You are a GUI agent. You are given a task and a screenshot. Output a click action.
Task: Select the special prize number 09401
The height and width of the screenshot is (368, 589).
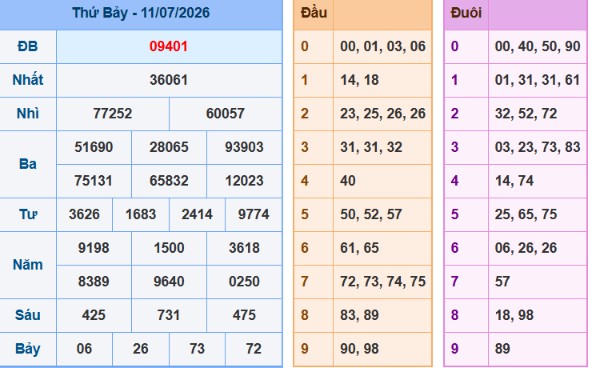click(x=169, y=47)
